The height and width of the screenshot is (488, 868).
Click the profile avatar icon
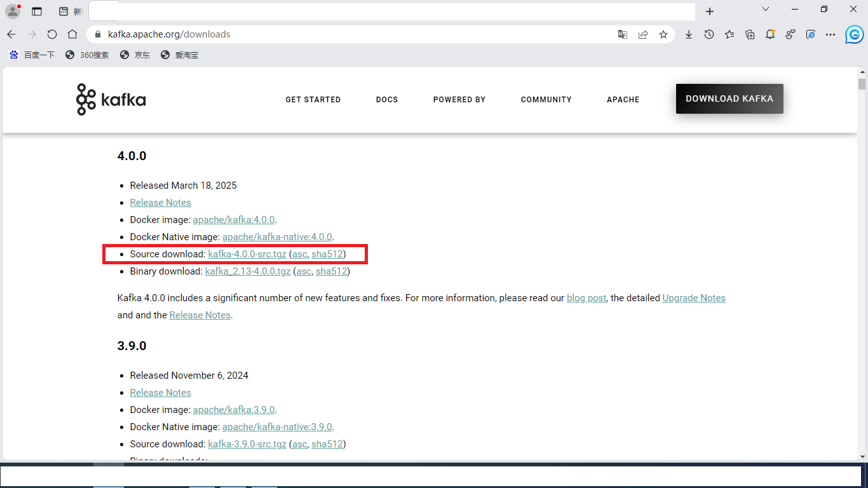point(13,11)
